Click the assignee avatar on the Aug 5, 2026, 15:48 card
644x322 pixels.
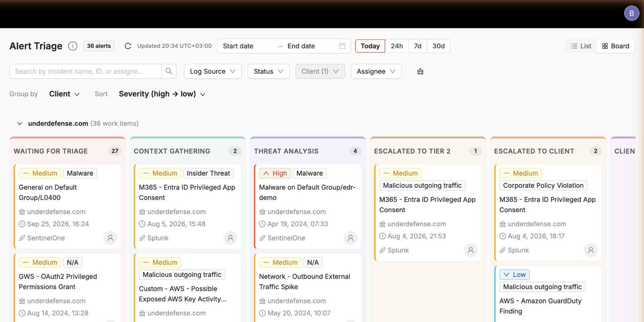tap(230, 238)
